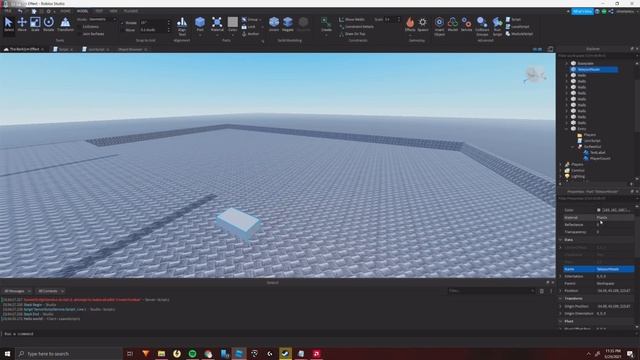Click the Insert Object icon
640x360 pixels.
coord(439,26)
